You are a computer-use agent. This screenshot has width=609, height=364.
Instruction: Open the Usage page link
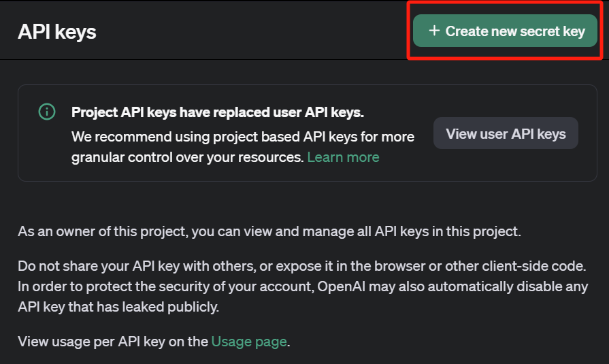(249, 342)
